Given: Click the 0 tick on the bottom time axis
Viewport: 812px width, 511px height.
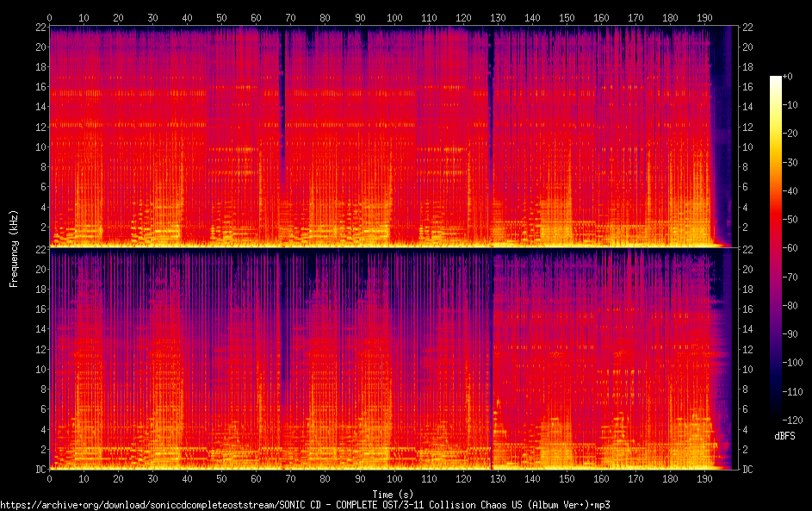Looking at the screenshot, I should [x=50, y=478].
